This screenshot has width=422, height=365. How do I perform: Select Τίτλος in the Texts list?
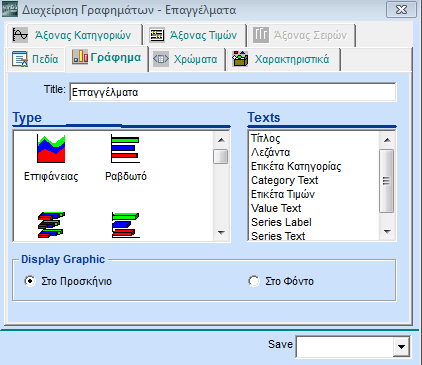[x=266, y=138]
